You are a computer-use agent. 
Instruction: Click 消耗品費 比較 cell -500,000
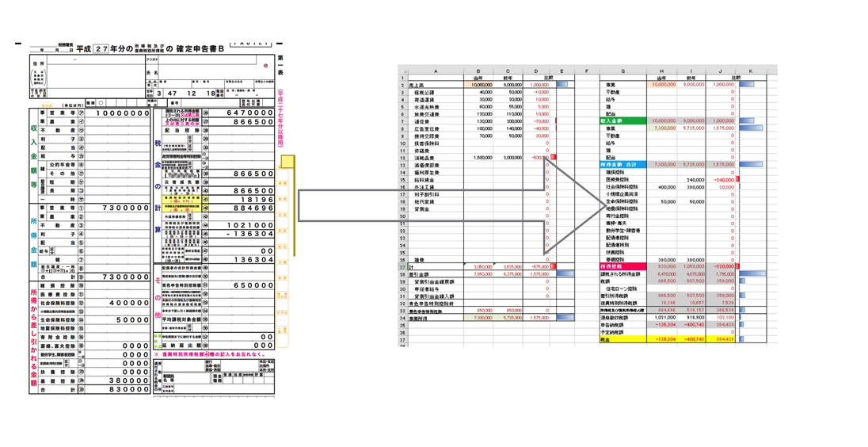point(536,158)
